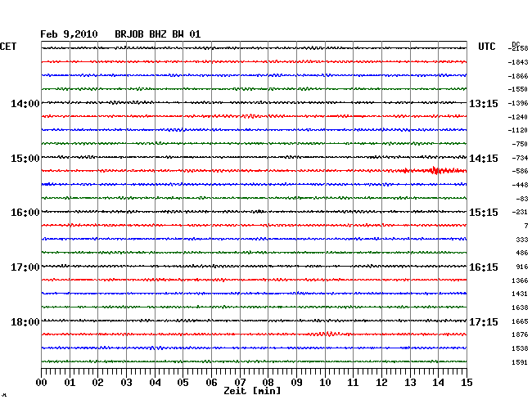Click the DC offset value "-586"
The height and width of the screenshot is (404, 532).
point(520,171)
